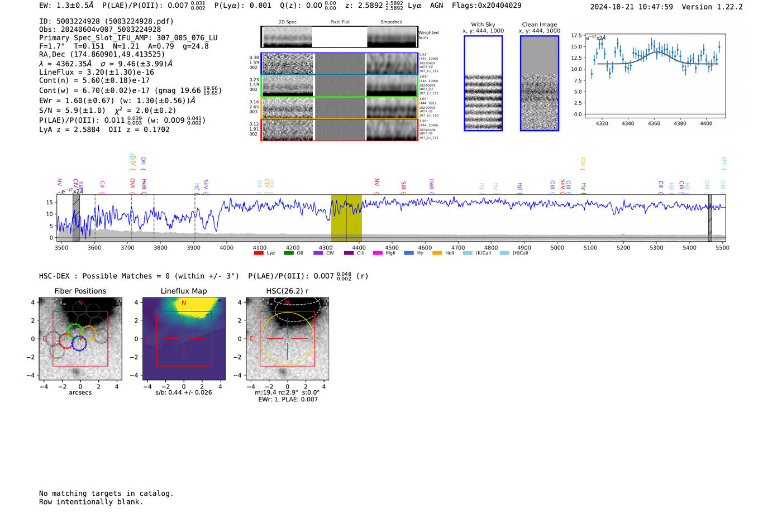Select the green-bordered 2D spectrum fiber row
This screenshot has width=782, height=532.
click(x=339, y=86)
